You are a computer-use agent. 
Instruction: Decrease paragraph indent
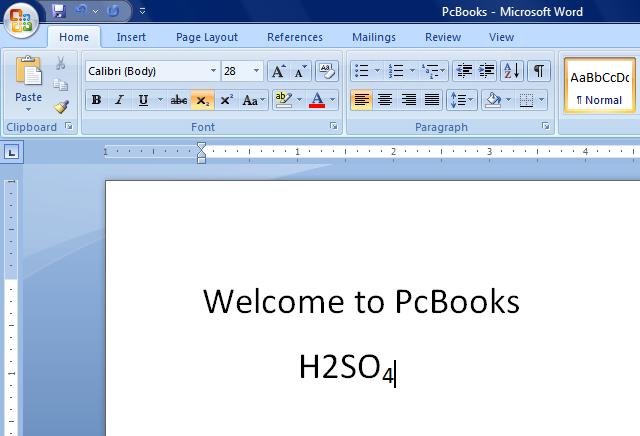[464, 71]
